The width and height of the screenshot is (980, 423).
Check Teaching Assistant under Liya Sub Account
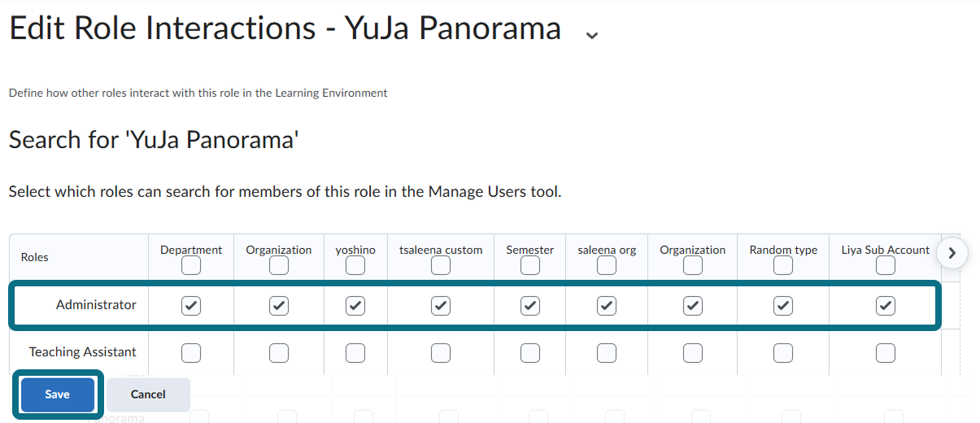(x=886, y=352)
